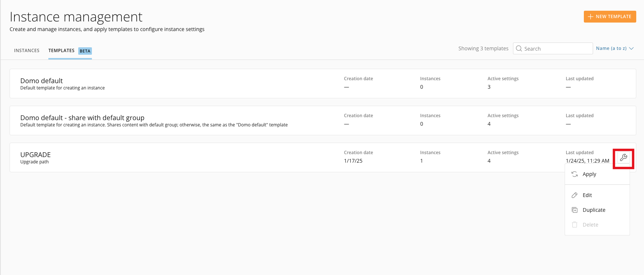Choose Edit from the template menu
This screenshot has width=644, height=275.
pos(597,195)
